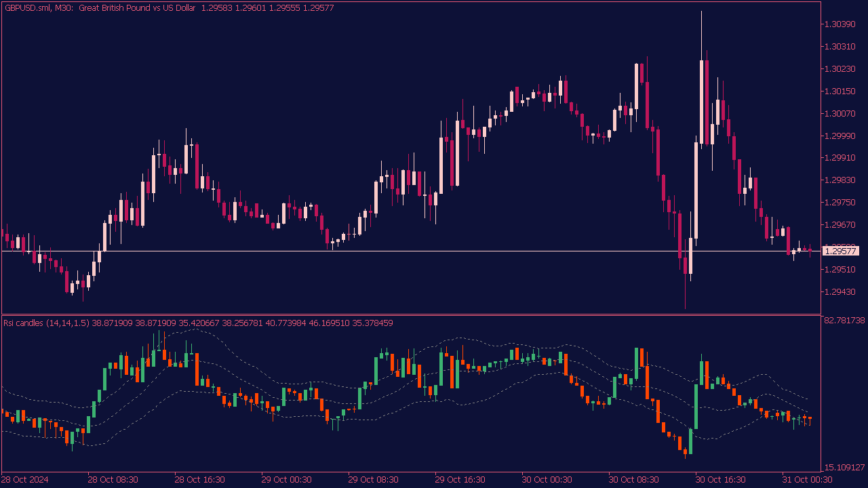Click the 1.30230 price axis label
Image resolution: width=868 pixels, height=488 pixels.
[840, 69]
